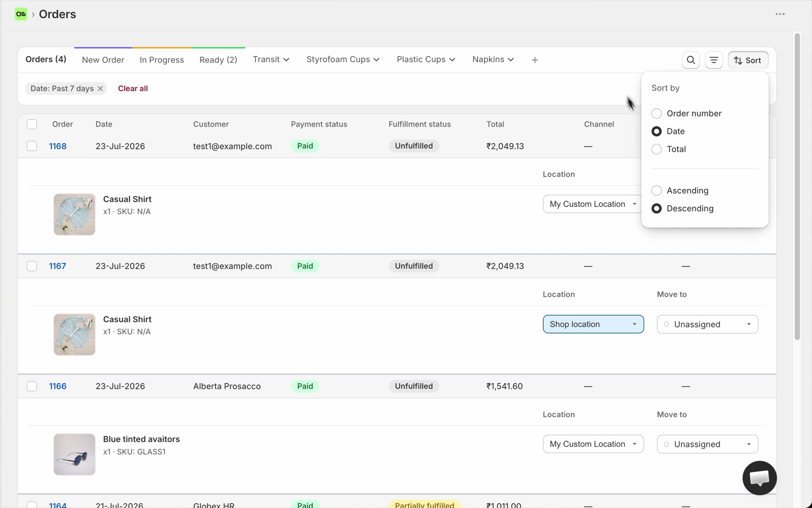The width and height of the screenshot is (812, 508).
Task: Click Paid badge on order 1168
Action: pos(305,146)
